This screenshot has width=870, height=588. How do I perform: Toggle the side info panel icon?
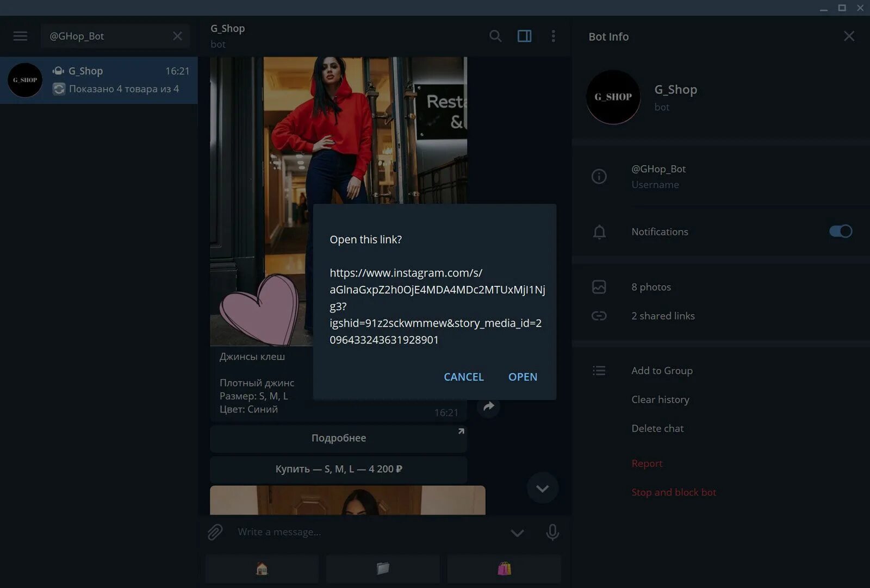pyautogui.click(x=524, y=36)
